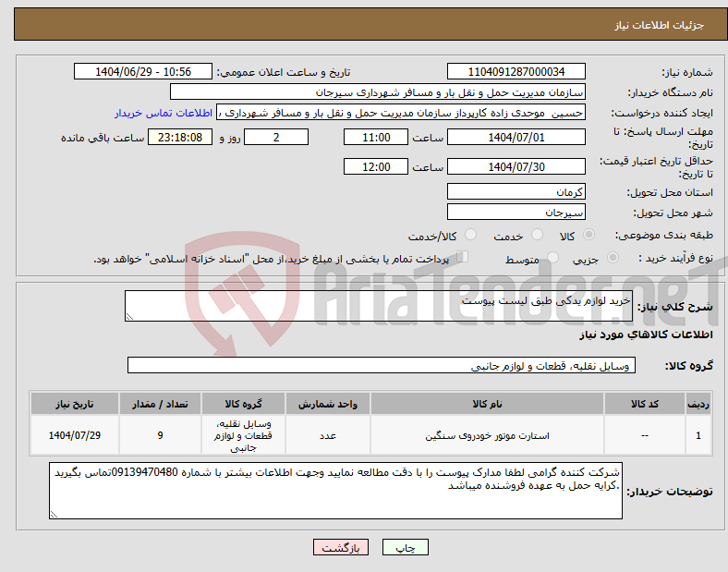728x572 pixels.
Task: Toggle the اسناد خزانه اسلامی payment checkbox
Action: click(463, 257)
